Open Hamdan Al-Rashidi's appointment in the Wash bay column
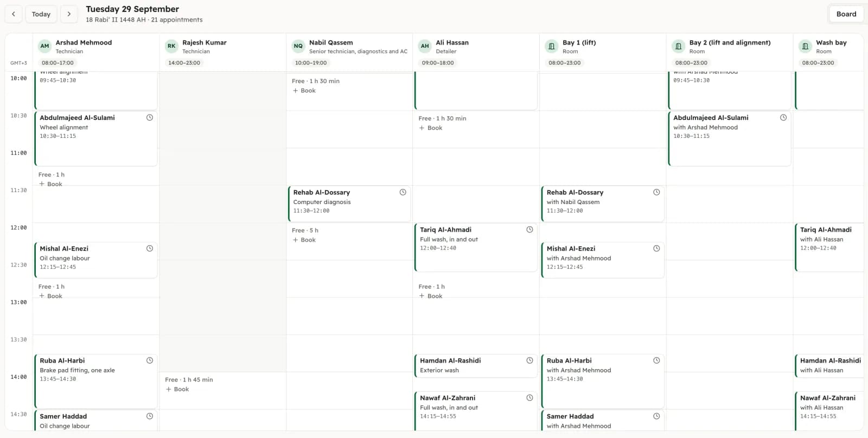This screenshot has width=868, height=438. click(829, 366)
